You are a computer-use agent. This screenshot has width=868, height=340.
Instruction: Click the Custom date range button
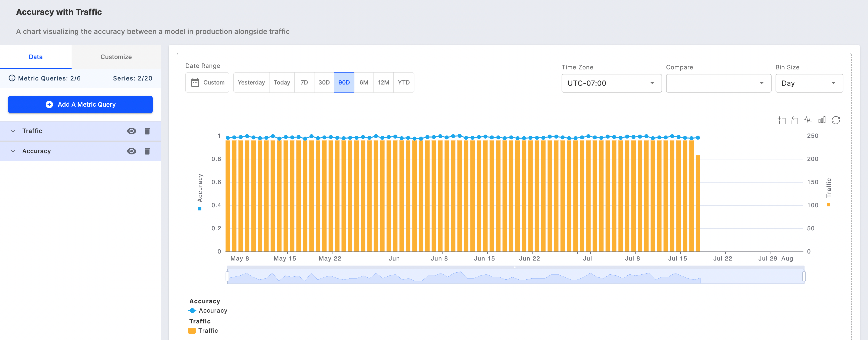click(207, 83)
